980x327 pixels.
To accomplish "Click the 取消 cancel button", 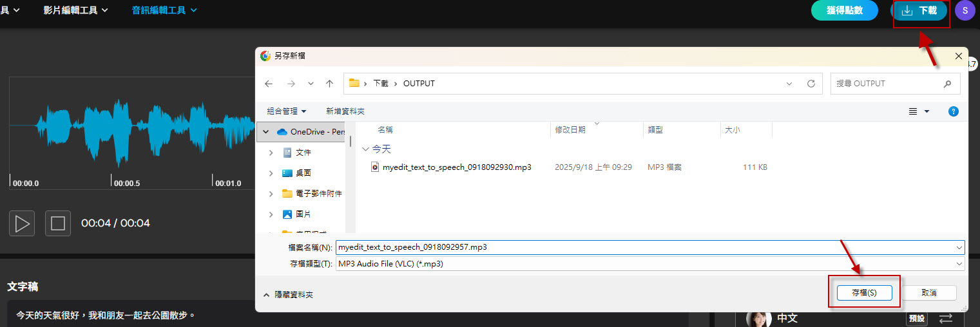I will click(x=929, y=292).
